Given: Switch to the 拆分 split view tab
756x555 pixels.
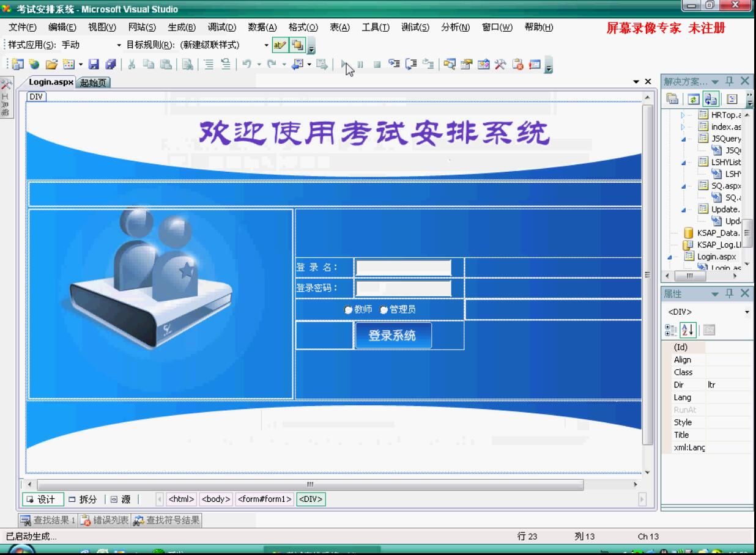Looking at the screenshot, I should [83, 499].
